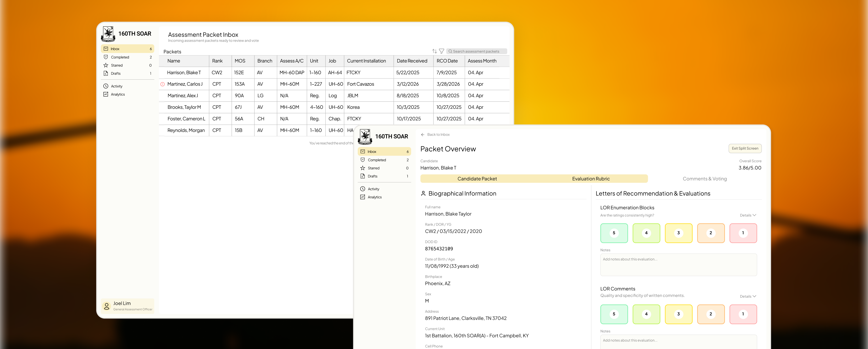Rate LOR Enumeration Blocks as 1
868x349 pixels.
point(743,233)
